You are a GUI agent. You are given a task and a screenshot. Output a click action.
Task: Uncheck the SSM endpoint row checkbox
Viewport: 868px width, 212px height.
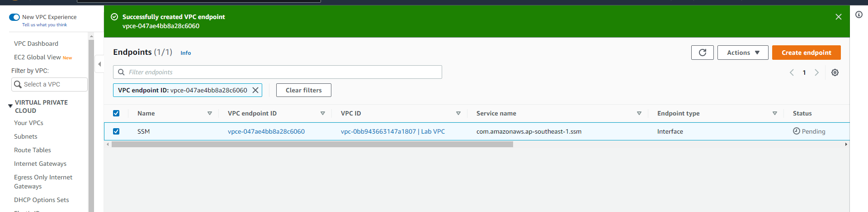coord(116,131)
